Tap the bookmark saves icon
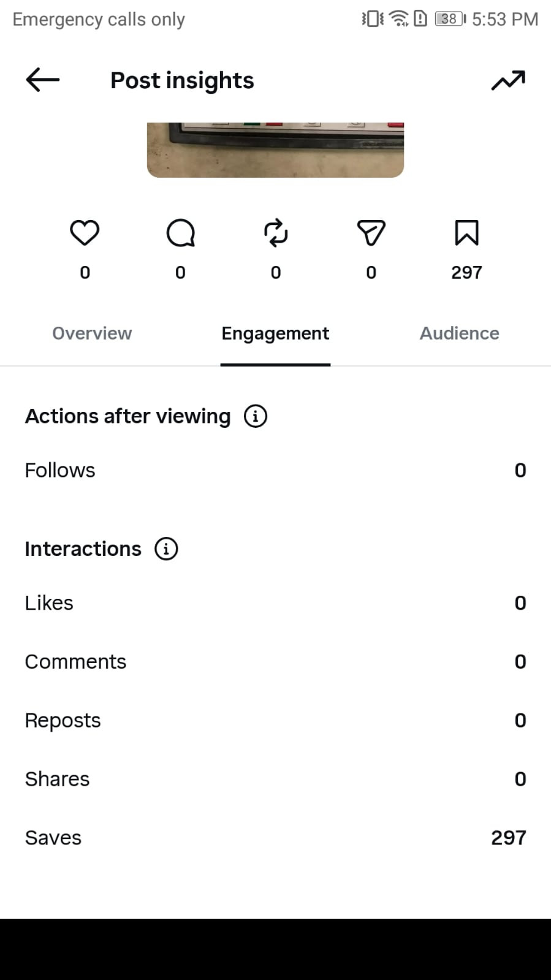 pos(466,233)
